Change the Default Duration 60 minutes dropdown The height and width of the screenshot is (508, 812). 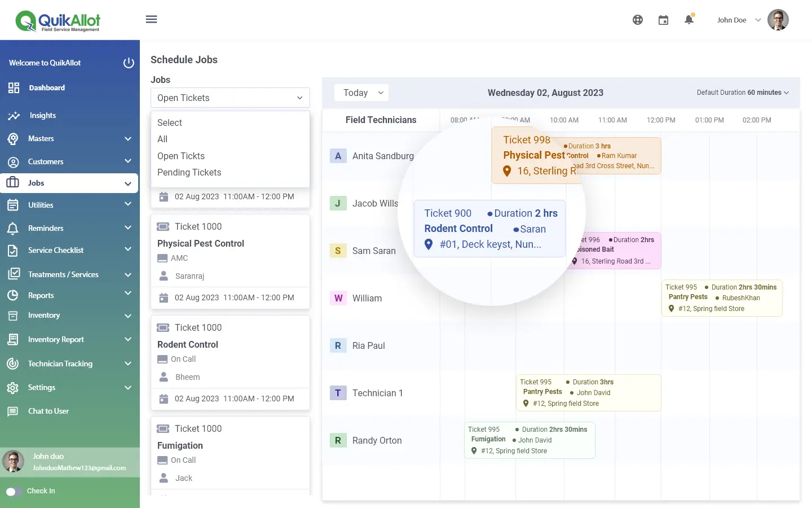[742, 92]
